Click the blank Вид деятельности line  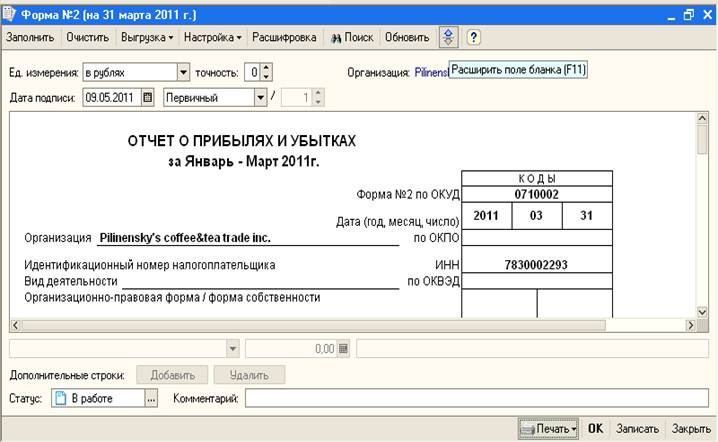pos(260,282)
